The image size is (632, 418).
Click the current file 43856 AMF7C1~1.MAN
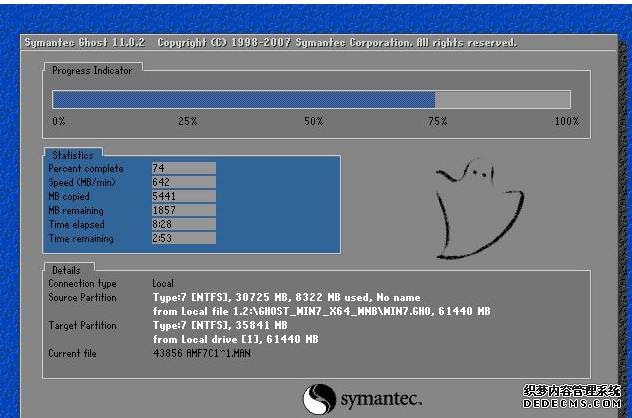[202, 354]
